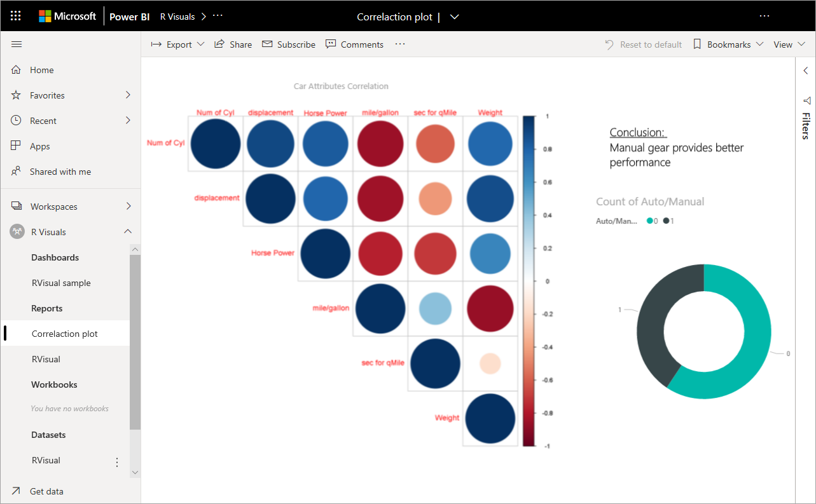Screen dimensions: 816x504
Task: Collapse the R Visuals workspace section
Action: [128, 232]
